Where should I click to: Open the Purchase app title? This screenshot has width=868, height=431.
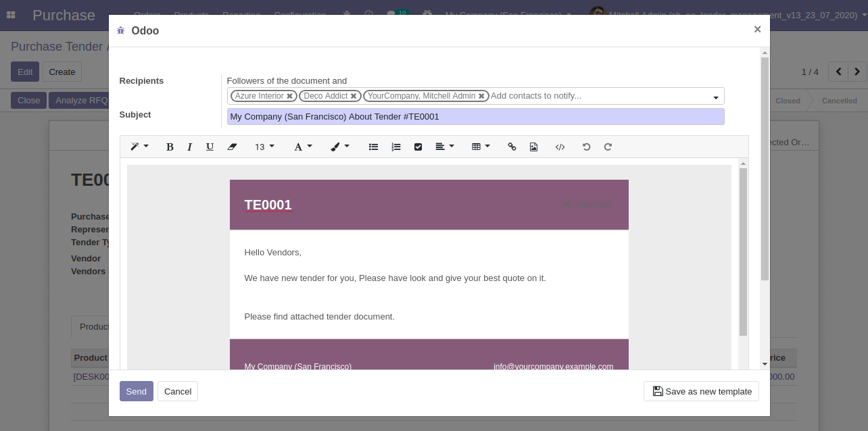click(x=64, y=15)
